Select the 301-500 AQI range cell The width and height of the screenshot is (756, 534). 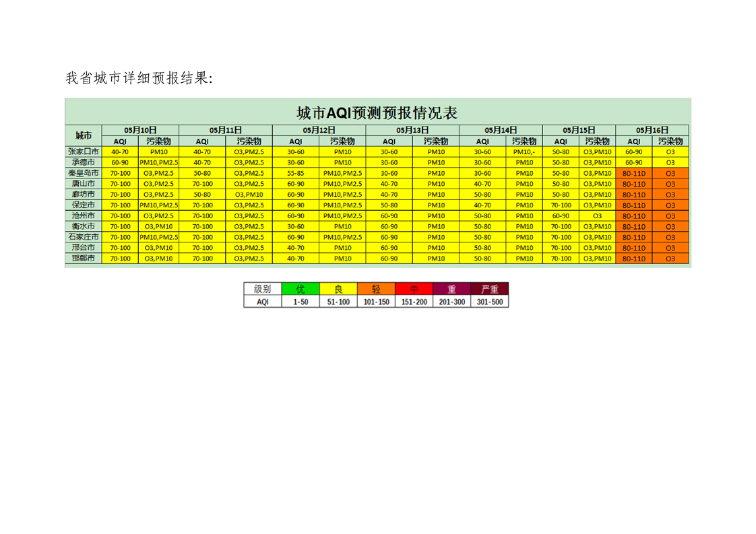[489, 302]
